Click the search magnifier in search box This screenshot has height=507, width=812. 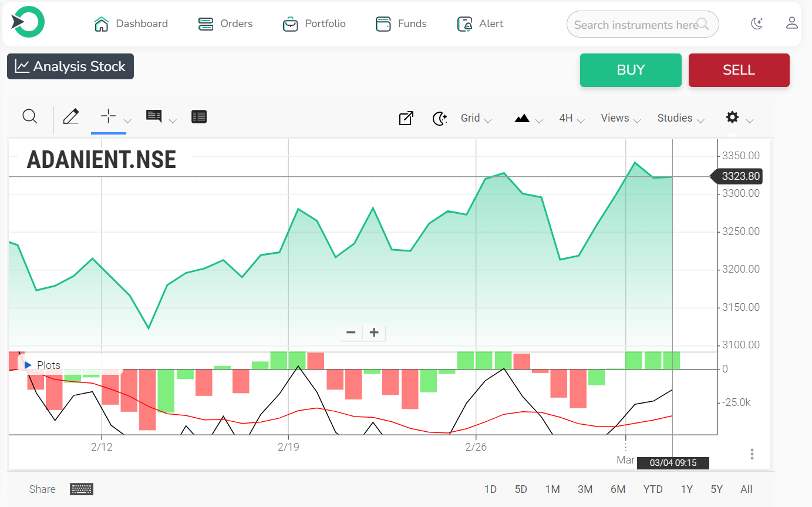(x=703, y=25)
